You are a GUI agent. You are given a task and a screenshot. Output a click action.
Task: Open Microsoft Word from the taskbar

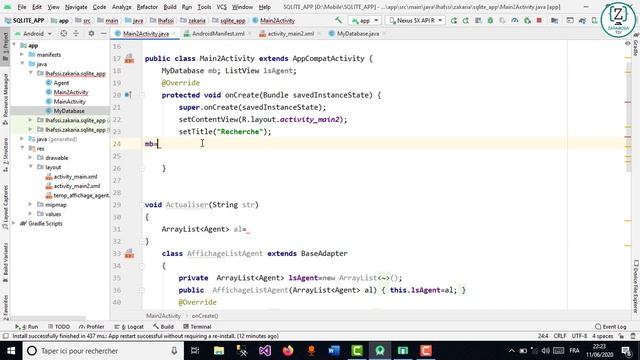tap(334, 351)
